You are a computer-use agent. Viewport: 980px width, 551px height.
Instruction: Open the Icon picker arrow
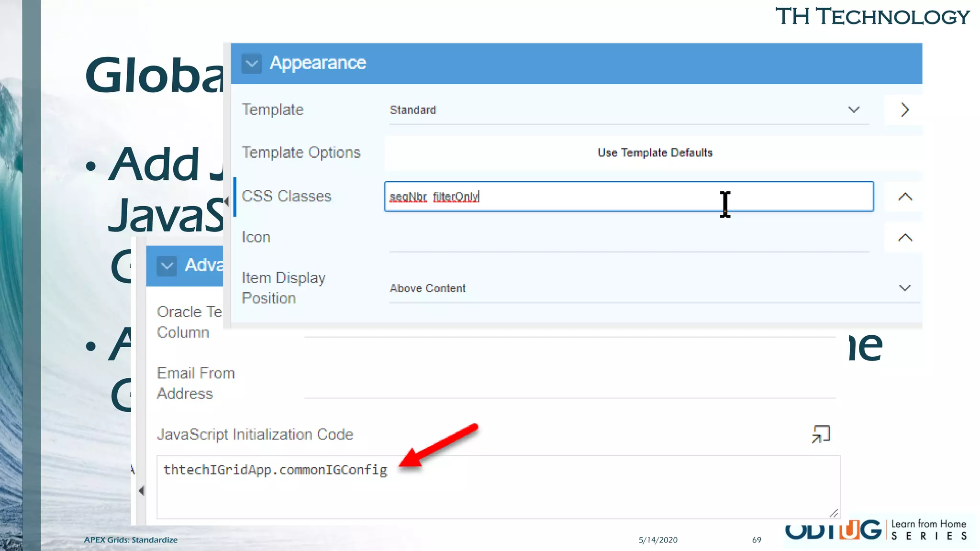click(904, 238)
